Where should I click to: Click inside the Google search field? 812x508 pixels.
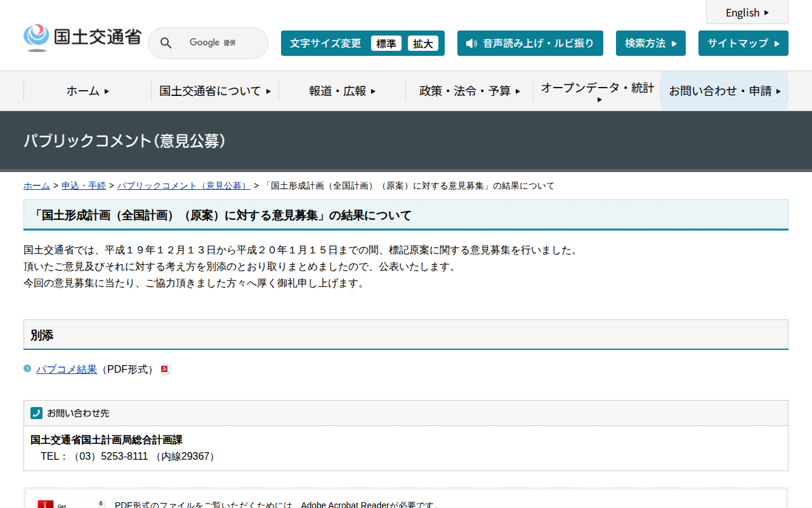[x=216, y=43]
